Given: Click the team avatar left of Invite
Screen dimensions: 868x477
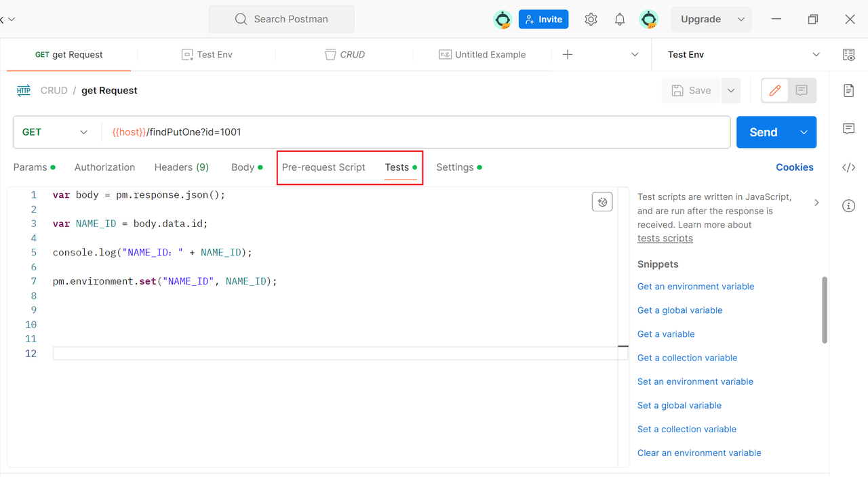Looking at the screenshot, I should pyautogui.click(x=502, y=19).
